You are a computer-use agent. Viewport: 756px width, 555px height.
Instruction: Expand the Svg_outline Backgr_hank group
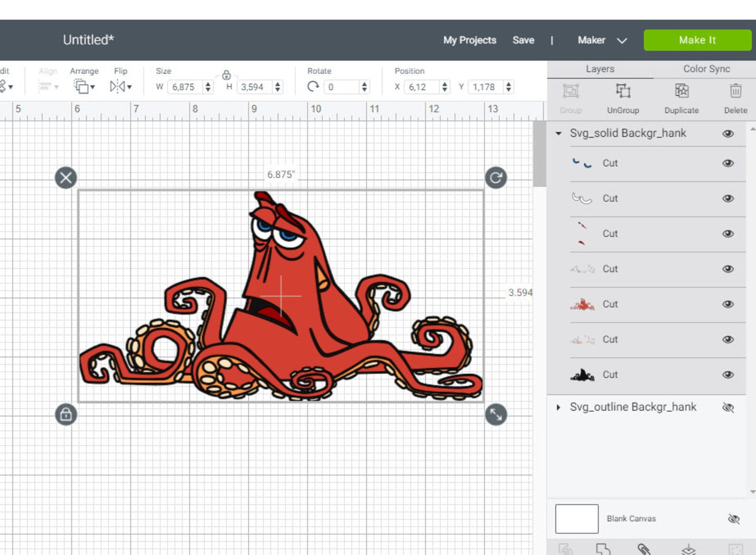pyautogui.click(x=558, y=407)
